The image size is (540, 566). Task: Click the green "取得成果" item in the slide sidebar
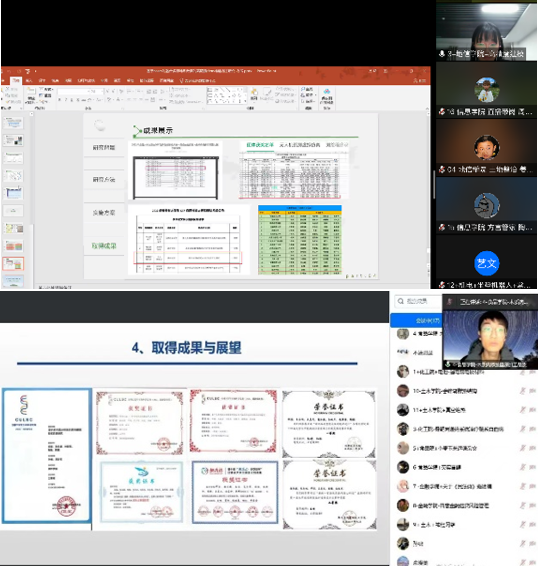pos(104,246)
